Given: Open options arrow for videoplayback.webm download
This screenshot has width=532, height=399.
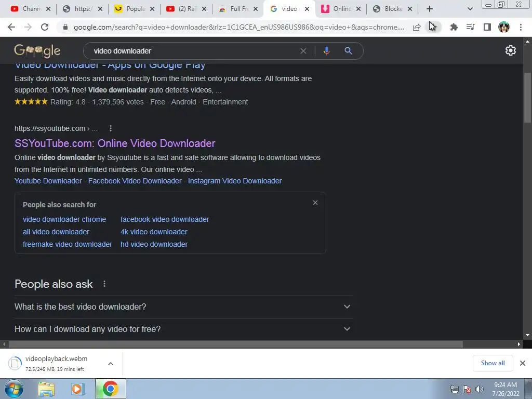Looking at the screenshot, I should click(x=111, y=364).
